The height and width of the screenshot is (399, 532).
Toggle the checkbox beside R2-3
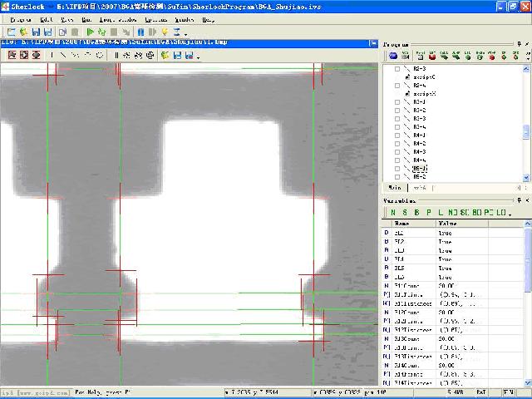point(397,69)
